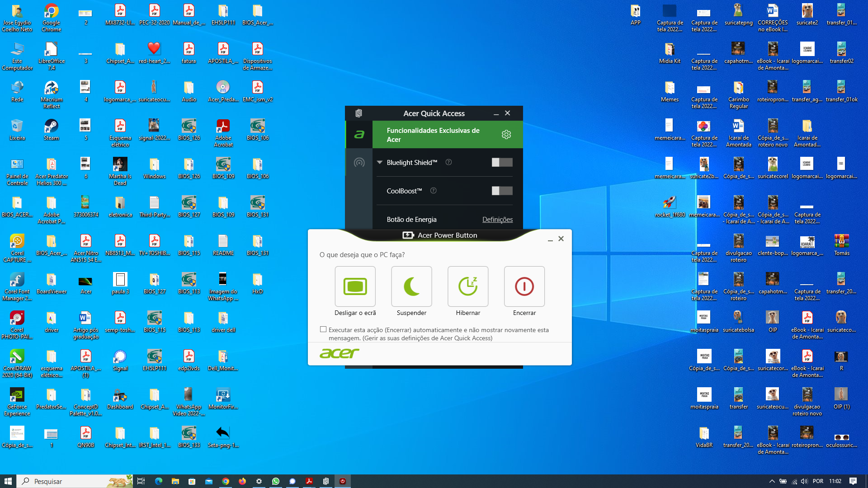Show hidden icons in the system tray
The height and width of the screenshot is (488, 868).
772,481
